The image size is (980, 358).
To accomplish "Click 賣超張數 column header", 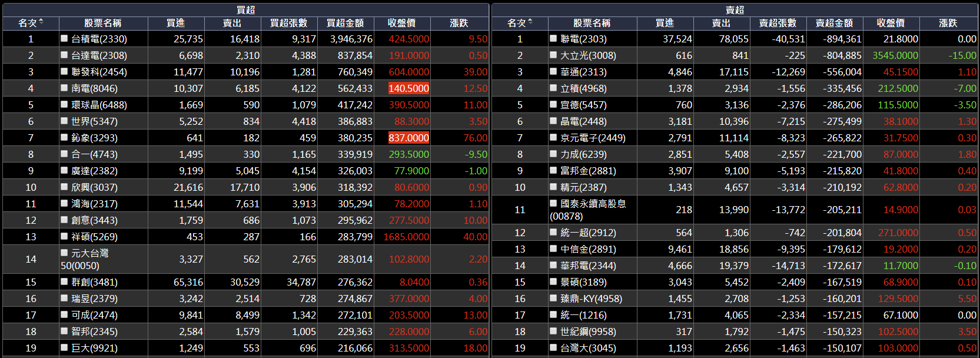I will pyautogui.click(x=778, y=23).
